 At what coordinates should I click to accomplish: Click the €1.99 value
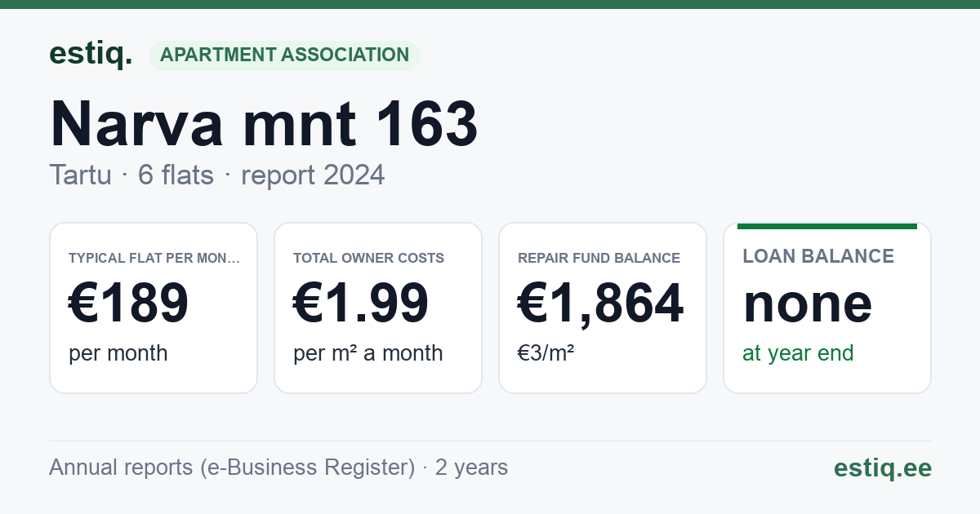tap(361, 303)
